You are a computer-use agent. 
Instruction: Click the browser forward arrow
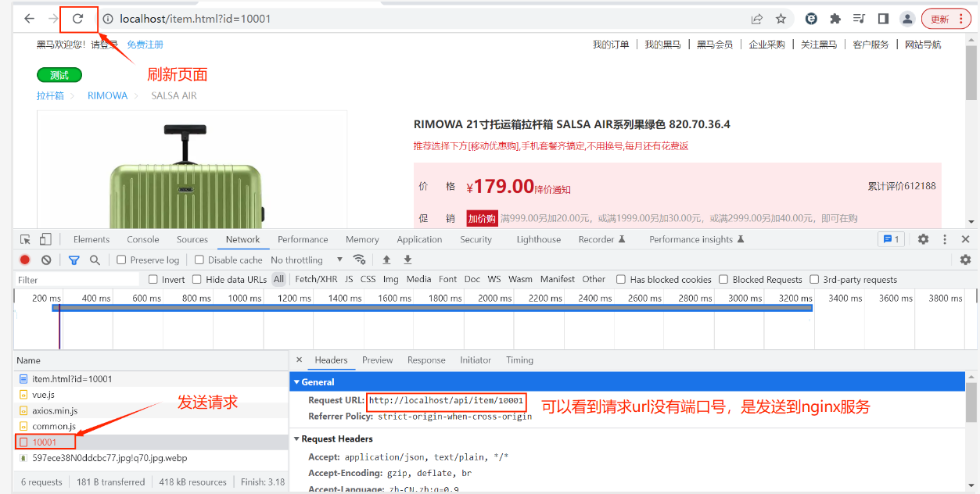(53, 19)
